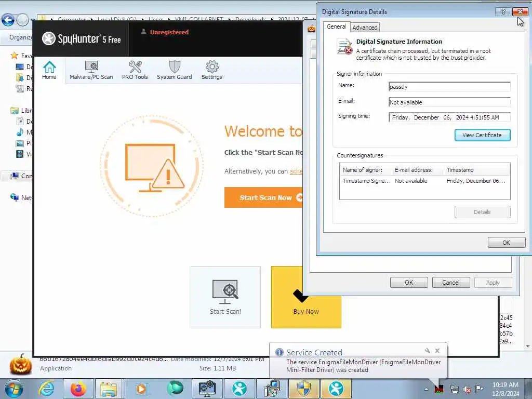
Task: Select the Pictures library icon in sidebar
Action: coord(20,143)
